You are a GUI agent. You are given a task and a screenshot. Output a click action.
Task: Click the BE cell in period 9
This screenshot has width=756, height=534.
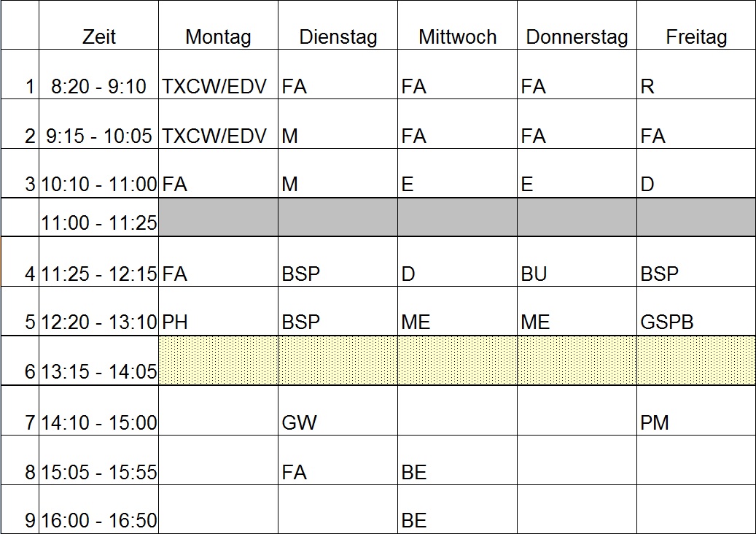pos(458,509)
